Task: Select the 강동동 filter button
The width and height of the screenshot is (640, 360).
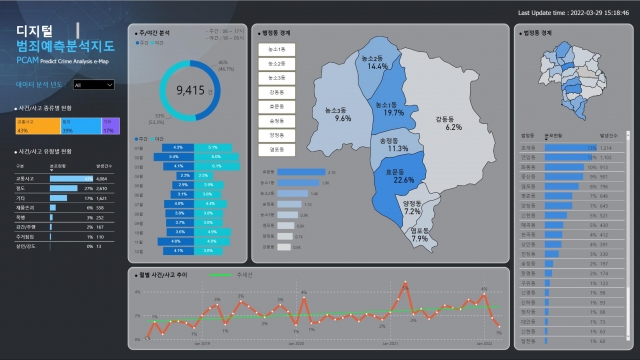Action: 276,93
